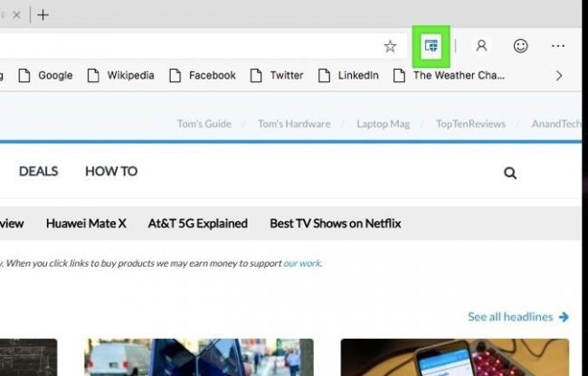Open the DEALS navigation menu
588x376 pixels.
coord(38,171)
